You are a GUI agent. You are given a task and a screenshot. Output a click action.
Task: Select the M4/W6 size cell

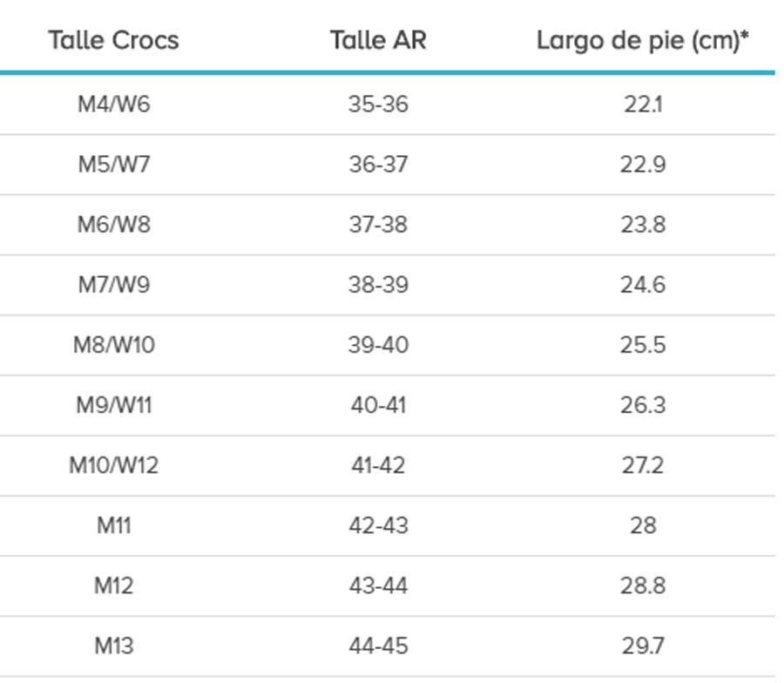point(113,105)
